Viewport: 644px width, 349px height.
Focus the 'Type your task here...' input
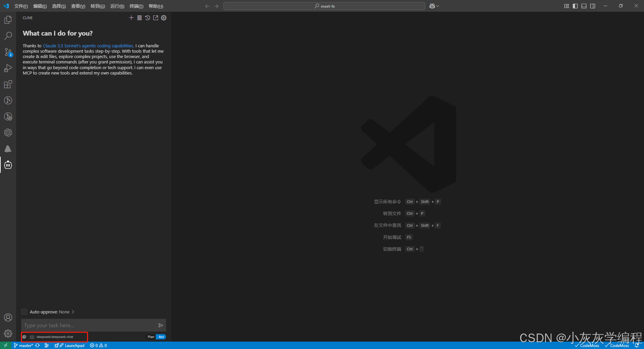pyautogui.click(x=89, y=325)
